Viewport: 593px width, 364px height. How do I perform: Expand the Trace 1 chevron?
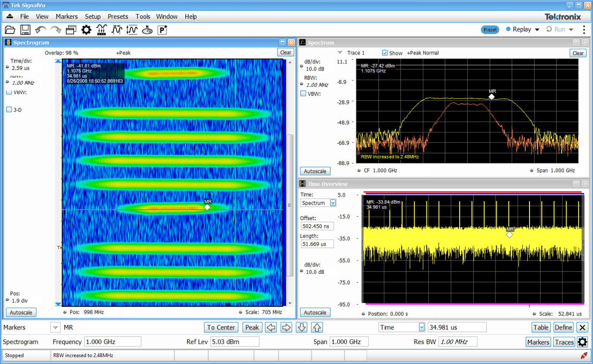[x=340, y=53]
